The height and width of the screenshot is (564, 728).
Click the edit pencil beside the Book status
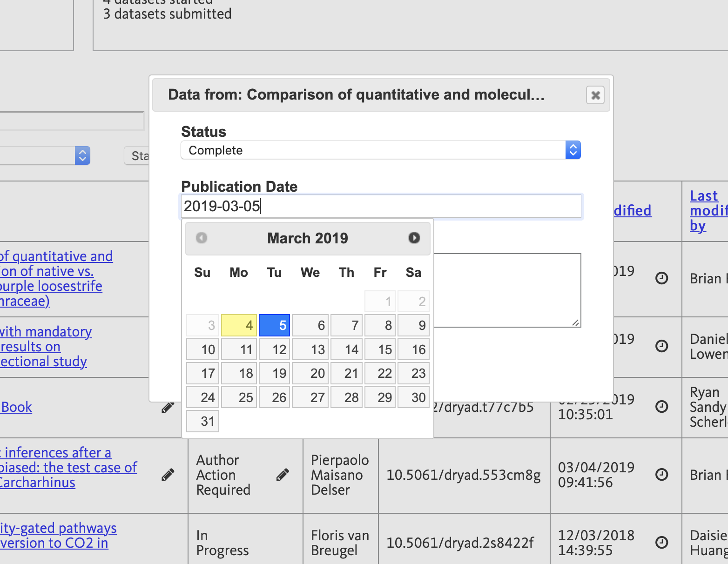tap(168, 407)
